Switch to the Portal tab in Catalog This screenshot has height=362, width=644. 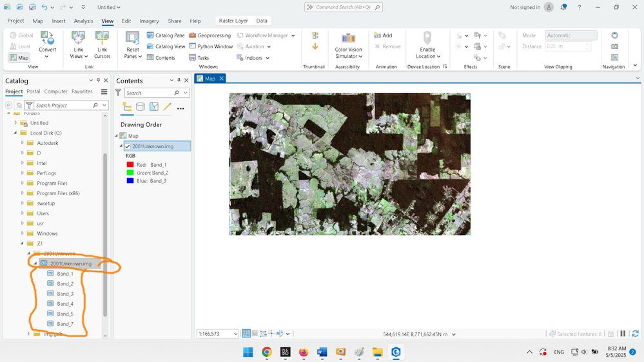[x=33, y=91]
